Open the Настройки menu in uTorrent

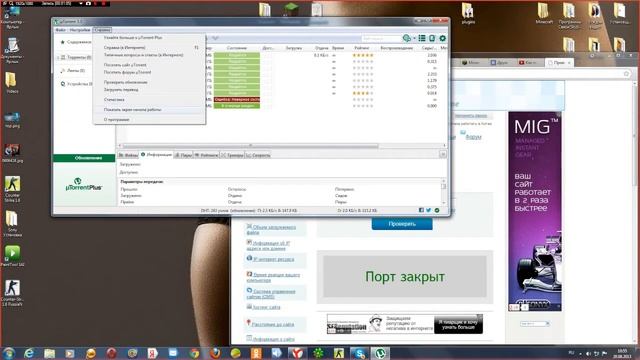(80, 30)
